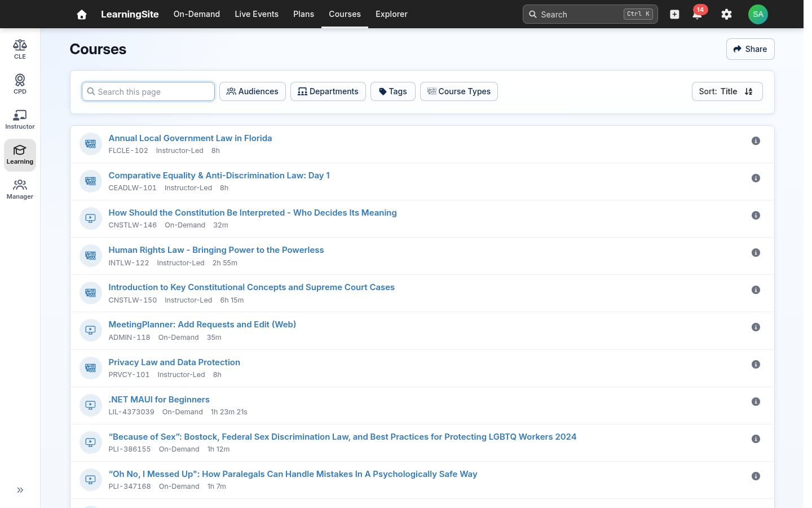Open the Tags filter dropdown
This screenshot has width=812, height=508.
coord(392,91)
